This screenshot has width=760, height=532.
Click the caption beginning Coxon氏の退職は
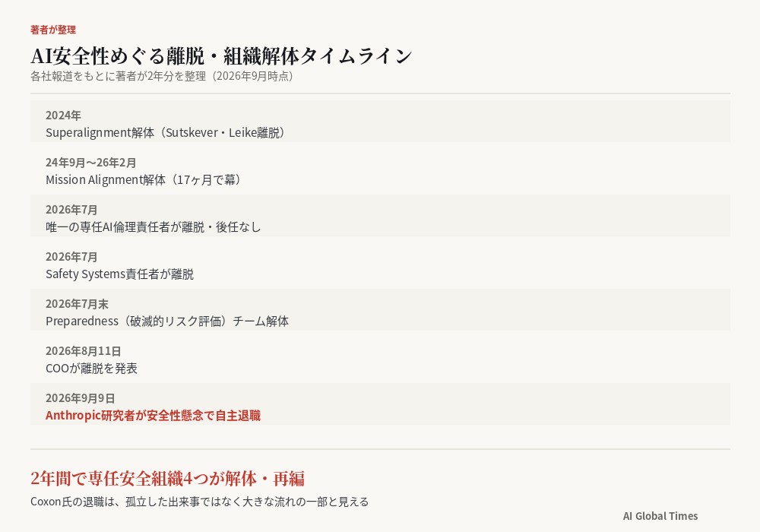199,502
